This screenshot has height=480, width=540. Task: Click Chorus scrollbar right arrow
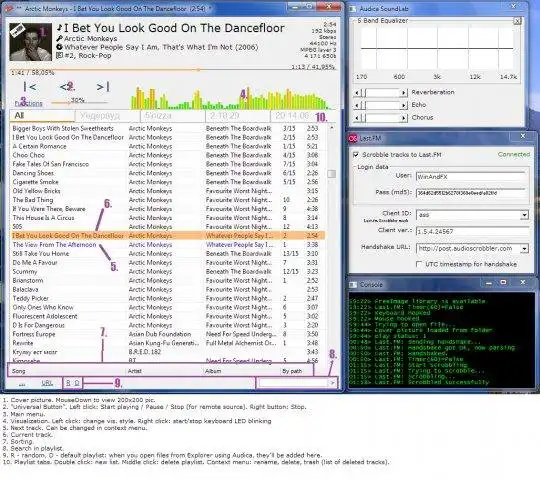(x=403, y=118)
